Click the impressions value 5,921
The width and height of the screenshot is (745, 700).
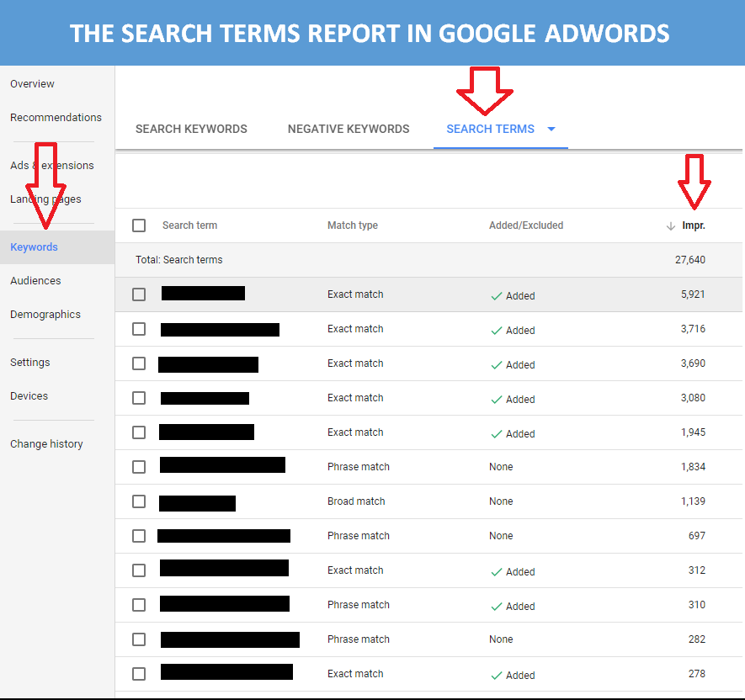[x=693, y=294]
